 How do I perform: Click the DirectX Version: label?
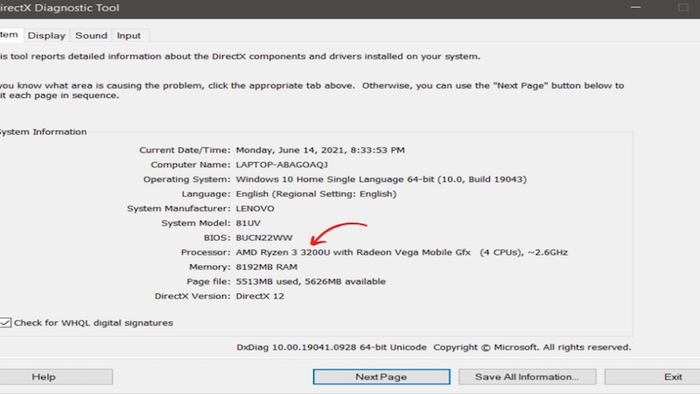tap(192, 296)
